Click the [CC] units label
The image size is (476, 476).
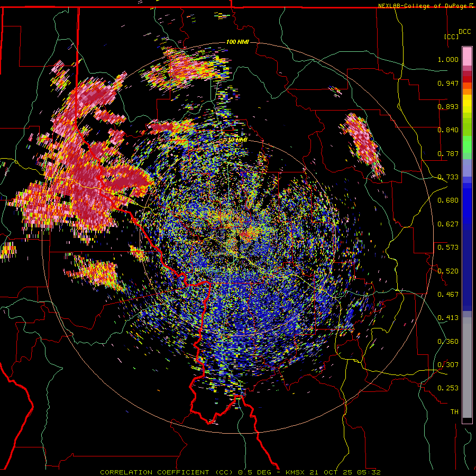tap(451, 36)
